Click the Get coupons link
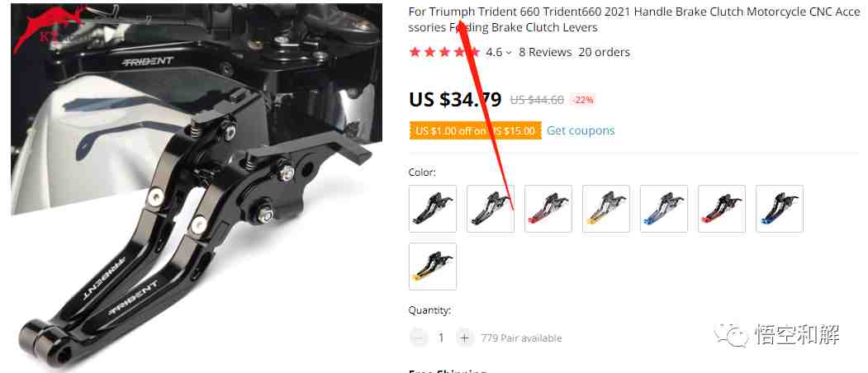The width and height of the screenshot is (868, 373). [581, 130]
